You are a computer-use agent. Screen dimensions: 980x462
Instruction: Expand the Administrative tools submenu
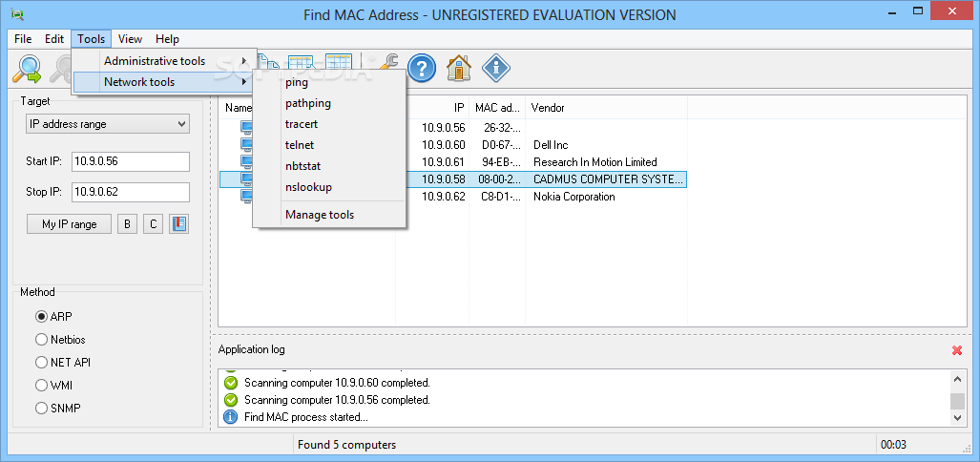[164, 61]
